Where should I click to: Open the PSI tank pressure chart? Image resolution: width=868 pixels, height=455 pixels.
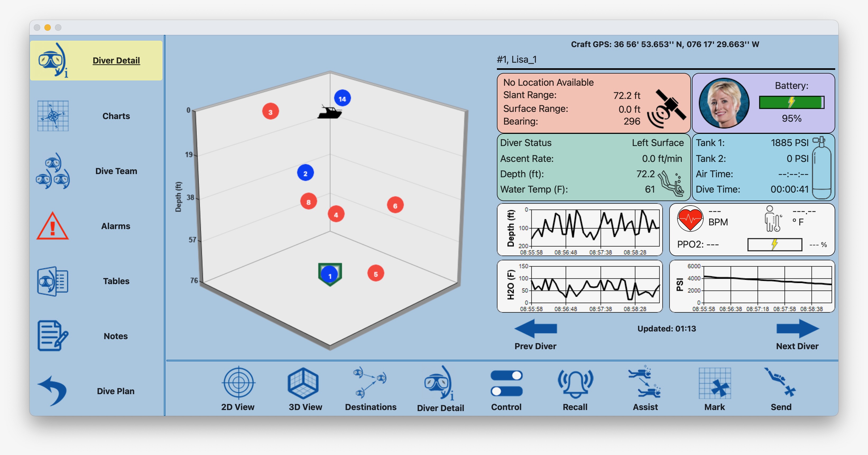(x=752, y=286)
